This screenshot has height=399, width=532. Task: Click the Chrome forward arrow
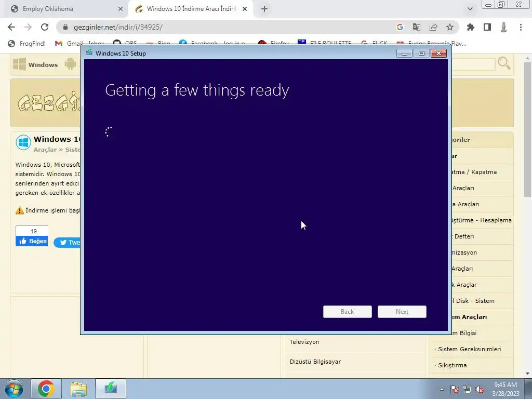point(28,27)
